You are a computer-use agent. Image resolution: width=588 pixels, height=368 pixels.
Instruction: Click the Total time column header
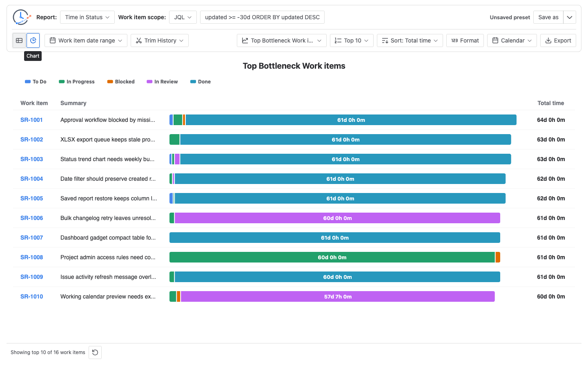click(x=551, y=103)
